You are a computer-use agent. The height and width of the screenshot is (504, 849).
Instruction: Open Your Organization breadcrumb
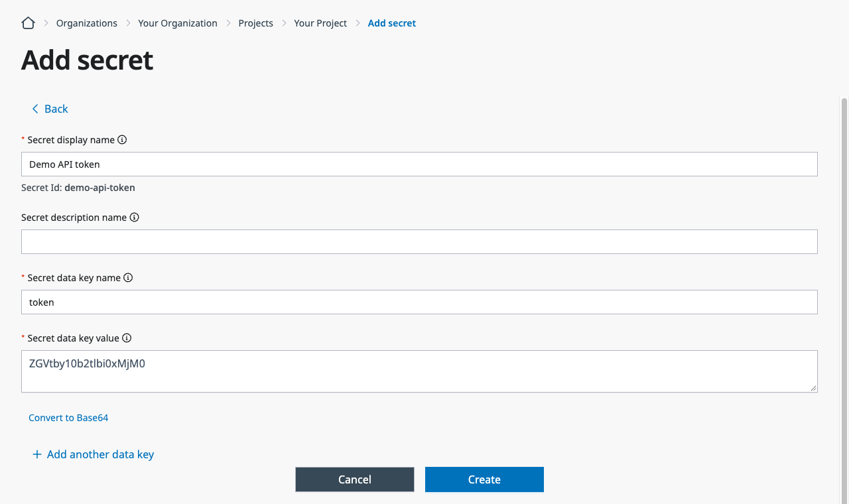click(x=178, y=23)
